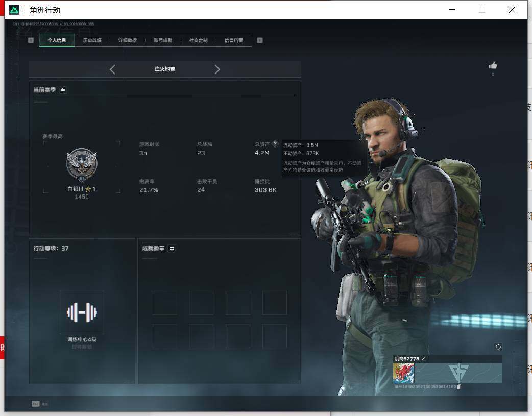Click the Esc back button
532x416 pixels.
(x=35, y=404)
